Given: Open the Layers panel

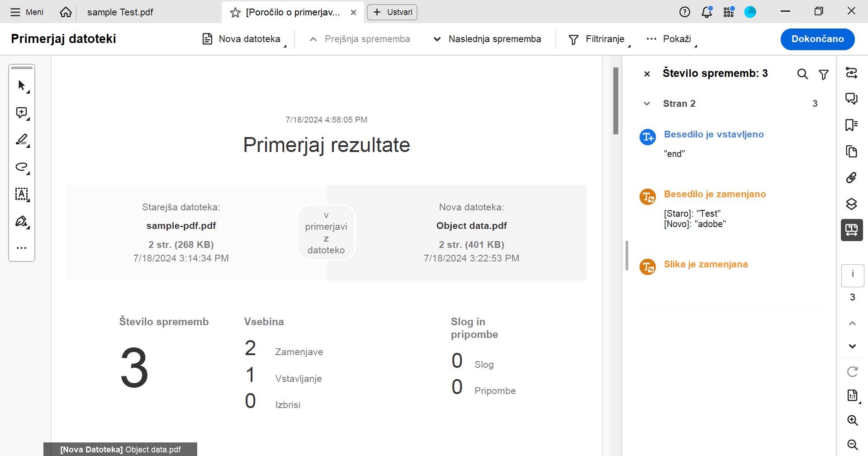Looking at the screenshot, I should (x=852, y=204).
